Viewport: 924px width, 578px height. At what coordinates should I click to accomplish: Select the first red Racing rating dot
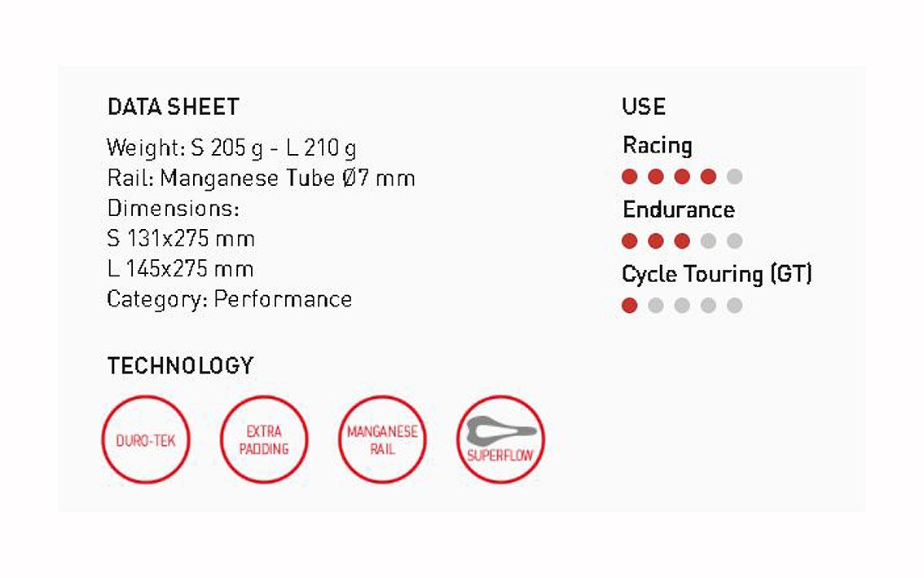pos(629,176)
